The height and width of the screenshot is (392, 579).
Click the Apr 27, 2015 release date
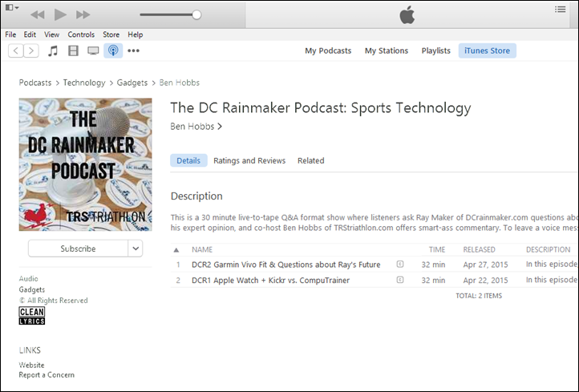click(485, 265)
